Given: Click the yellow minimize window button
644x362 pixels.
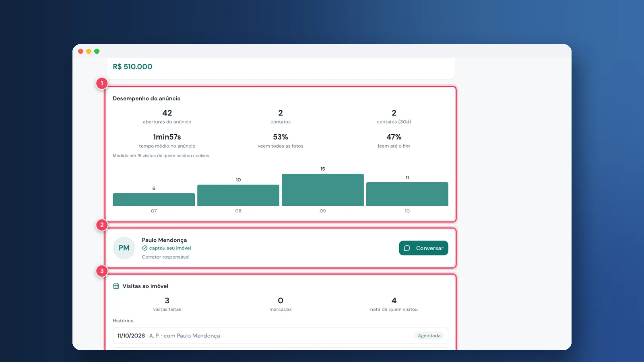Looking at the screenshot, I should tap(89, 51).
